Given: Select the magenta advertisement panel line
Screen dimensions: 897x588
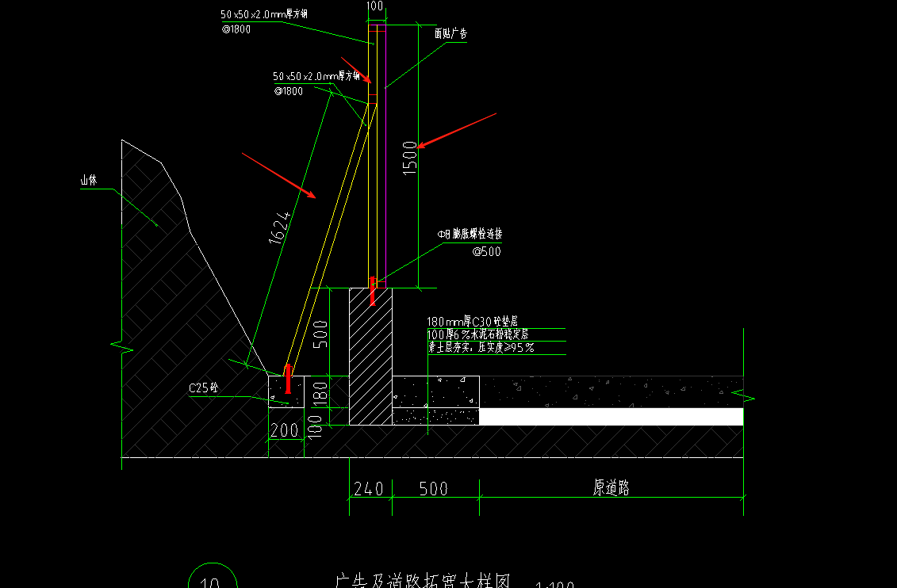Looking at the screenshot, I should click(x=385, y=156).
